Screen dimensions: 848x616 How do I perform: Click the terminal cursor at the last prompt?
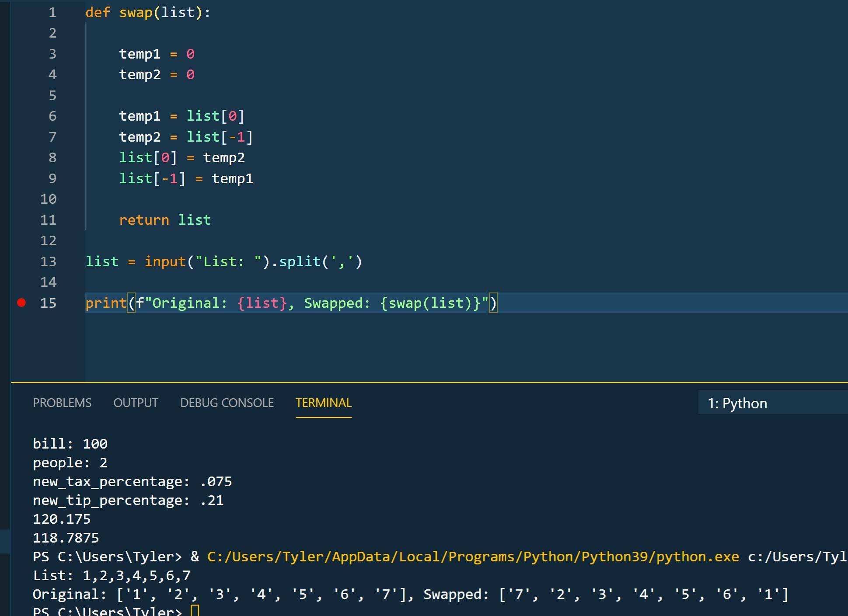pyautogui.click(x=195, y=610)
